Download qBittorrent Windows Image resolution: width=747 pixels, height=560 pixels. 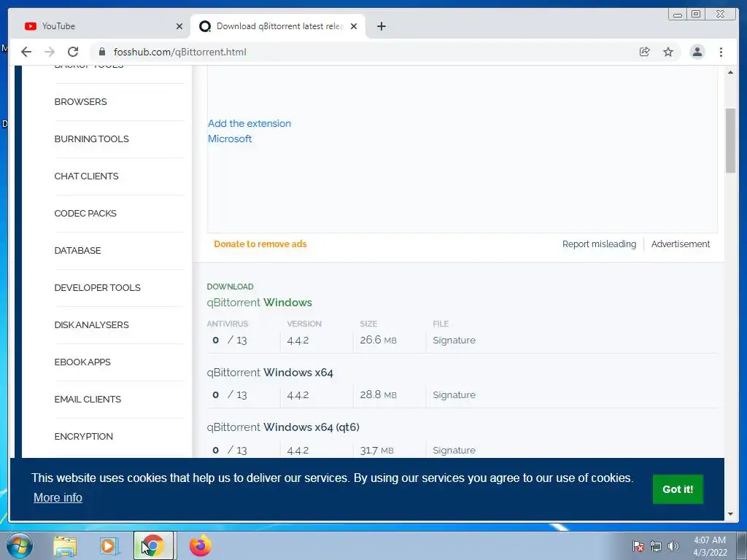click(x=259, y=303)
